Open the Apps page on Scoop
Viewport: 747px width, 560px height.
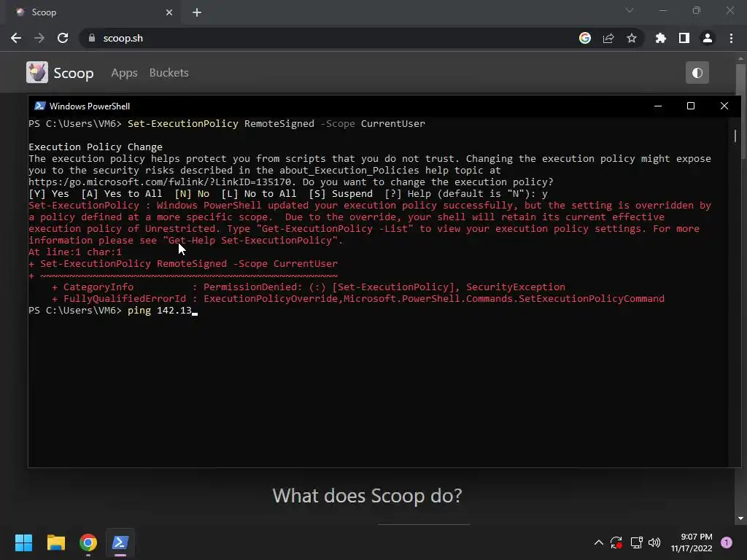pyautogui.click(x=124, y=73)
